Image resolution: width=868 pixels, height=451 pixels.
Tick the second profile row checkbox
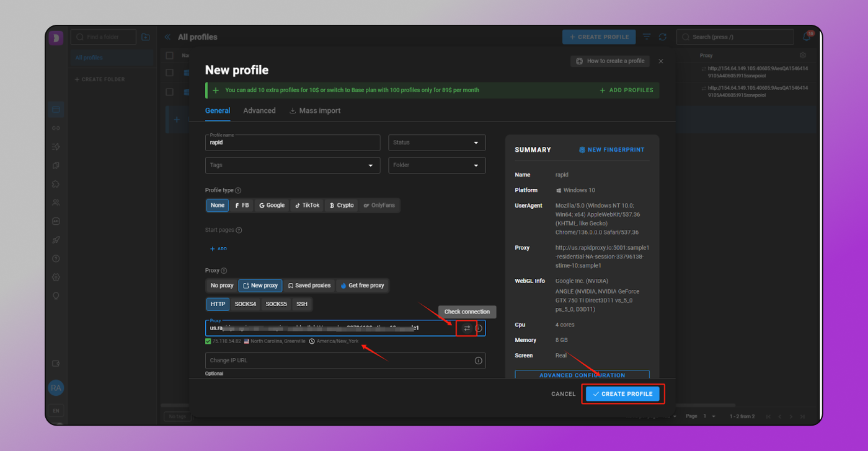169,92
